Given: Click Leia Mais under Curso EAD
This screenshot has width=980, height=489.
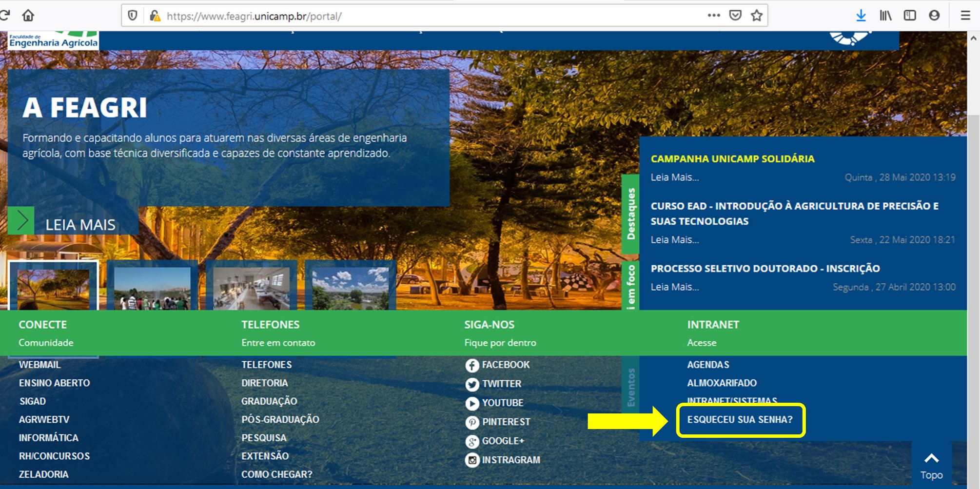Looking at the screenshot, I should click(674, 240).
